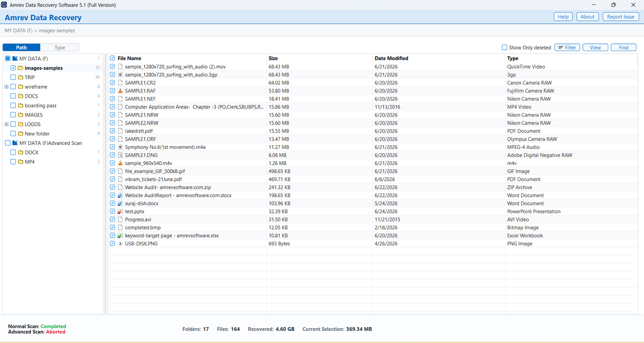644x343 pixels.
Task: Click the folder icon of boarding pass
Action: (21, 105)
